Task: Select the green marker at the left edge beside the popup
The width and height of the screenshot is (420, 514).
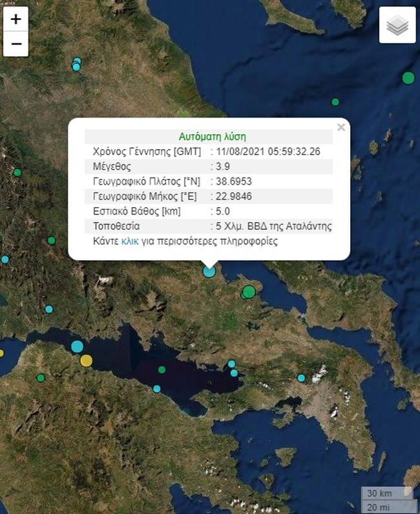Action: 17,172
